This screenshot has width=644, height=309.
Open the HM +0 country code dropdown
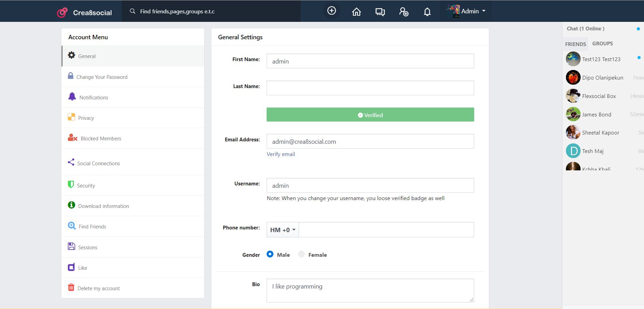(283, 230)
